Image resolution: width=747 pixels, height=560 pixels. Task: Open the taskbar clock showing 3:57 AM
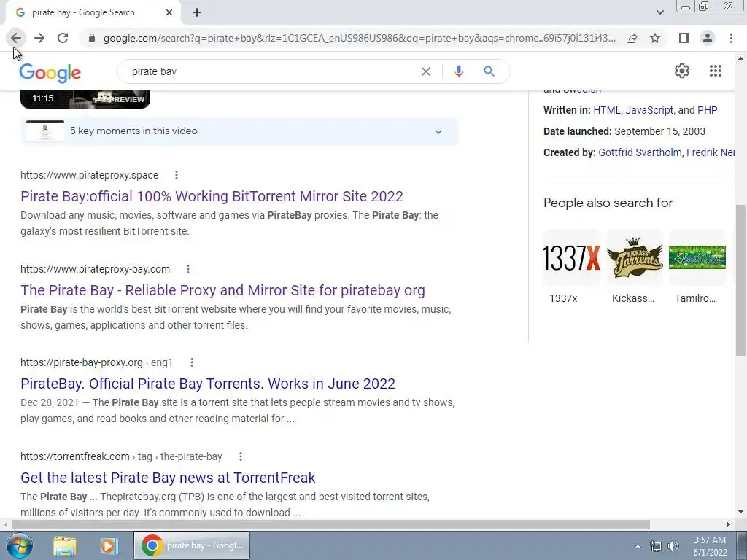pos(710,546)
